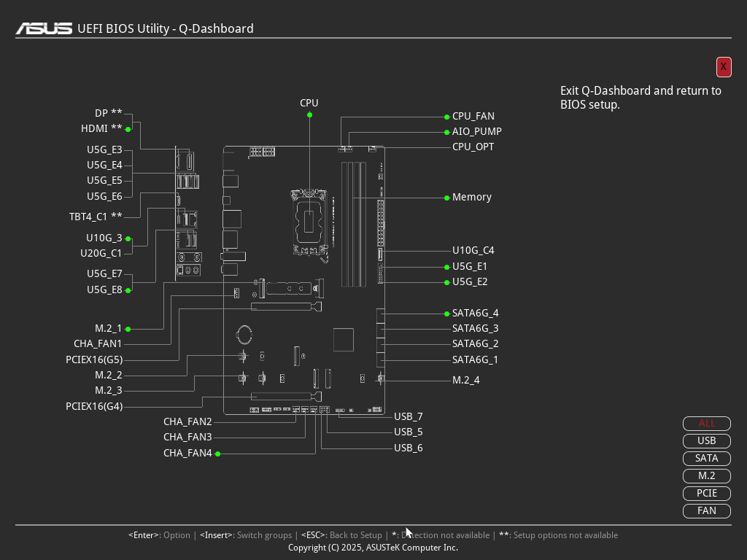Filter view by SATA group
The image size is (747, 560).
[x=706, y=459]
